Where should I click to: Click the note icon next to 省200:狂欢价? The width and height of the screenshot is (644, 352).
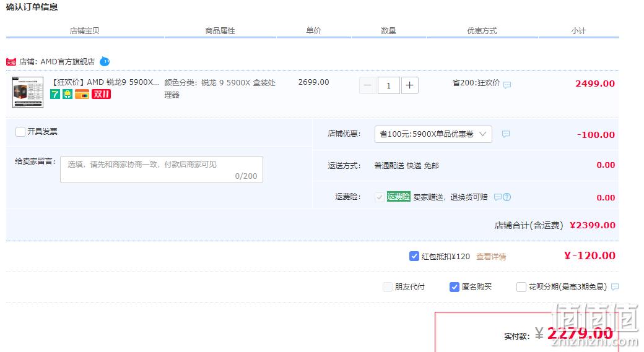(507, 85)
